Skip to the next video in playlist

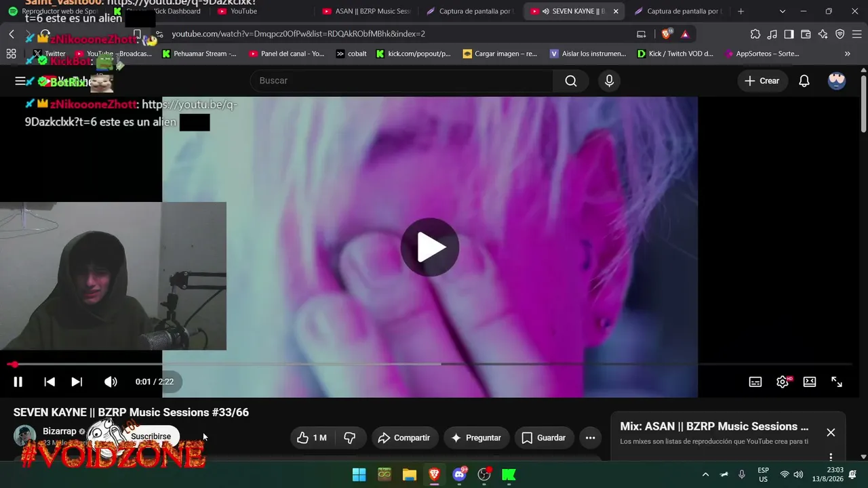(77, 382)
